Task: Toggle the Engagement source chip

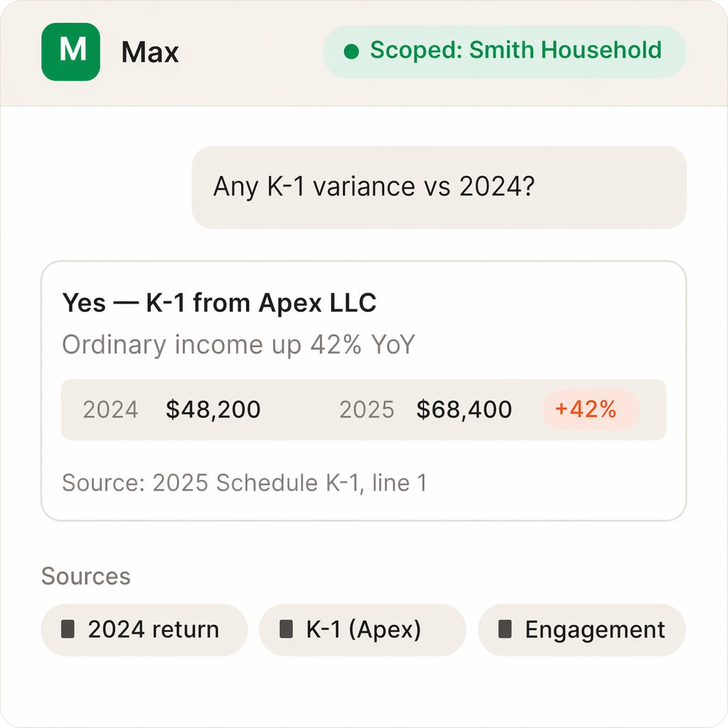Action: (x=582, y=629)
